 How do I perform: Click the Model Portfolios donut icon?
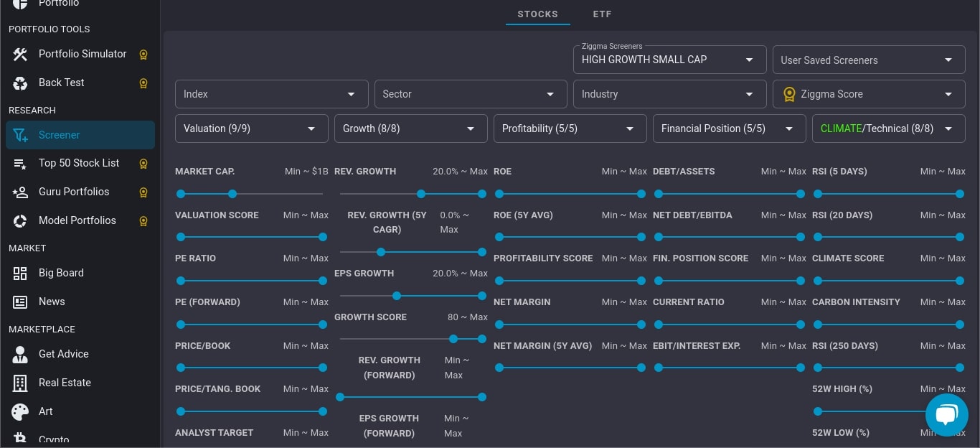pyautogui.click(x=20, y=220)
